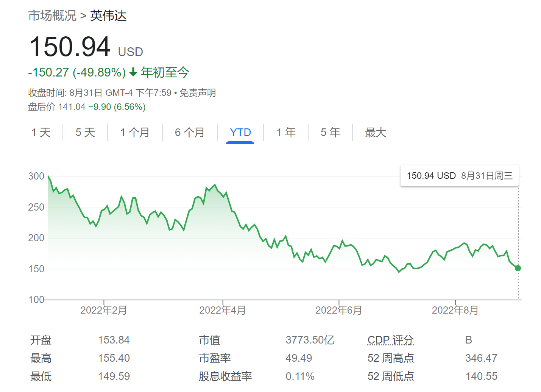This screenshot has height=392, width=541.
Task: Click the current price 150.94
Action: (x=70, y=47)
